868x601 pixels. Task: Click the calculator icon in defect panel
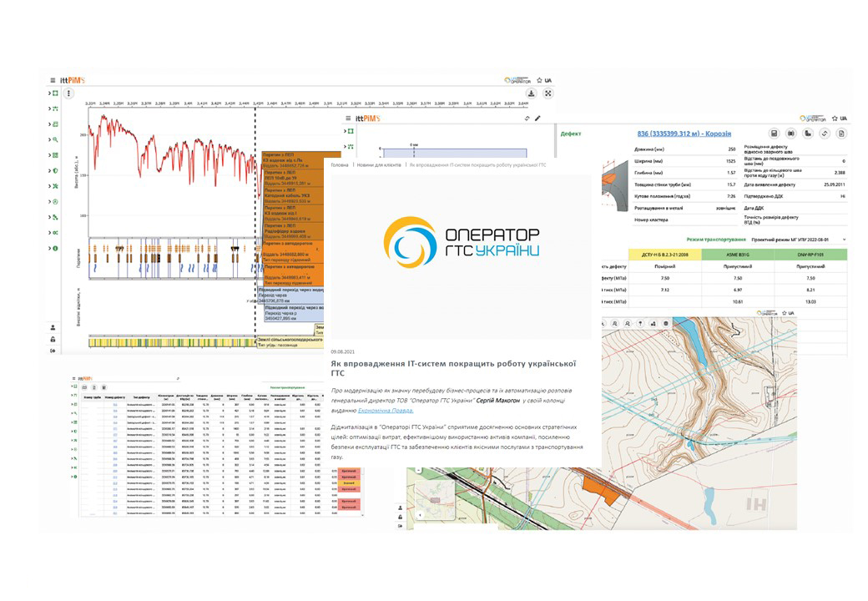point(774,134)
